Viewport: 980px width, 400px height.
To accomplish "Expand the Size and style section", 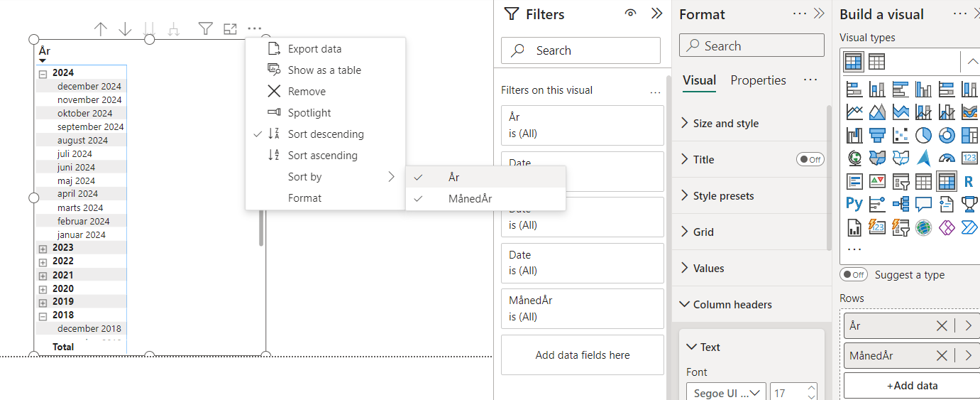I will click(751, 123).
